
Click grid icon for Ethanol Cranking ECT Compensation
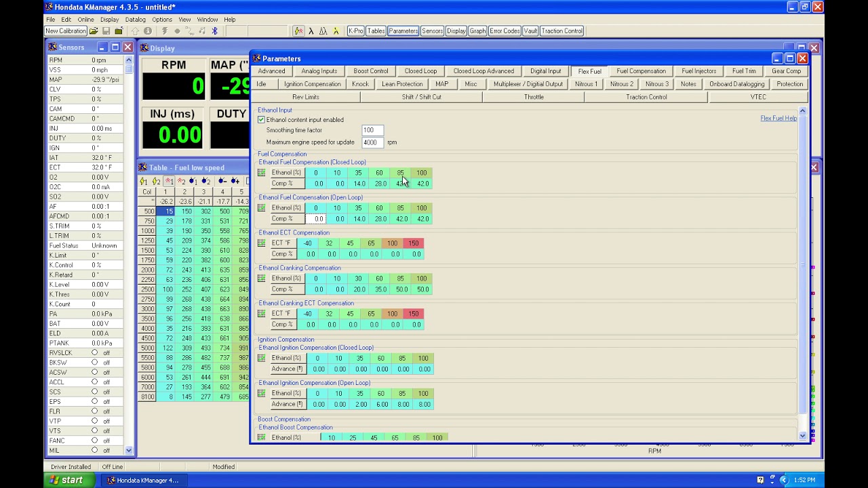262,314
